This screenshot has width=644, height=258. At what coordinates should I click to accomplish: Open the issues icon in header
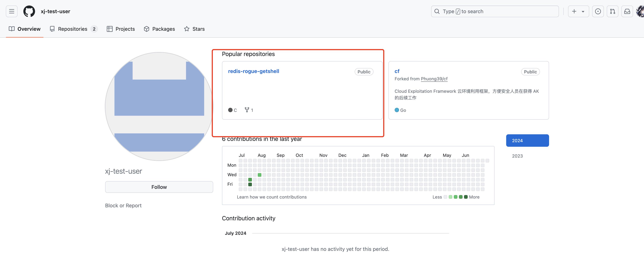click(x=598, y=11)
